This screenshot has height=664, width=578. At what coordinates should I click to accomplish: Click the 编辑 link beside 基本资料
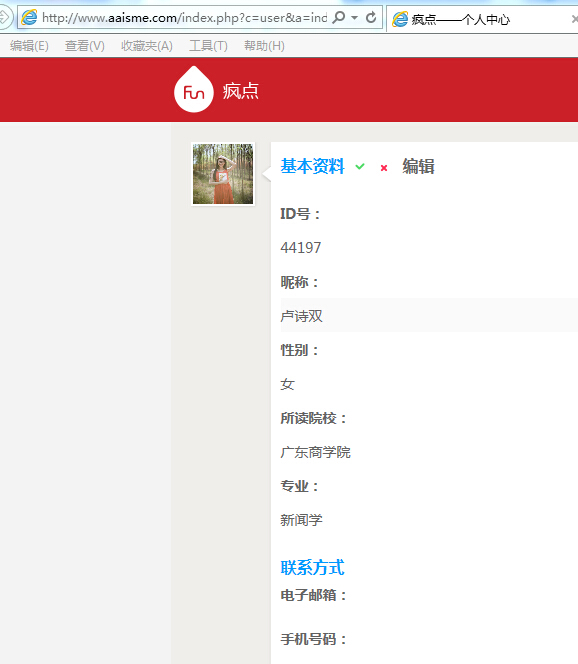tap(418, 166)
